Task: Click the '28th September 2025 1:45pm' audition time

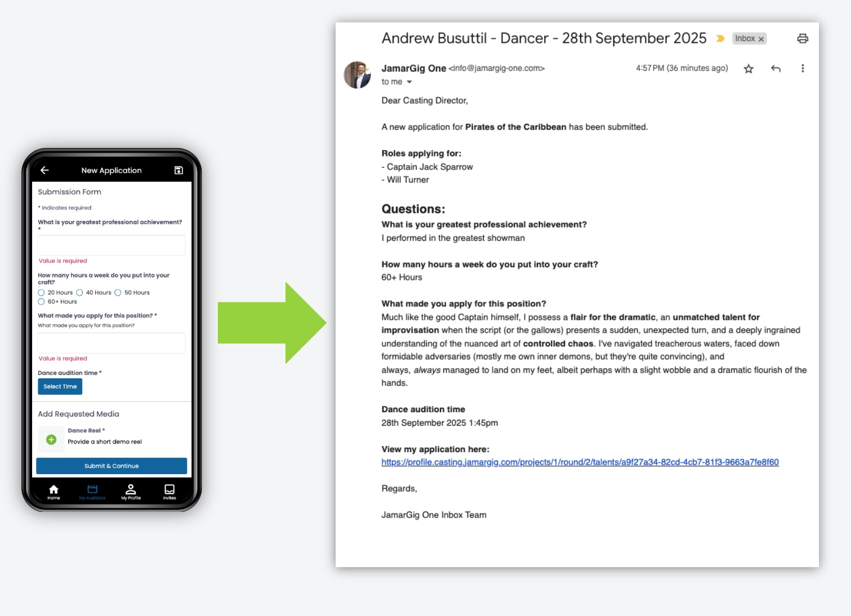Action: tap(440, 423)
